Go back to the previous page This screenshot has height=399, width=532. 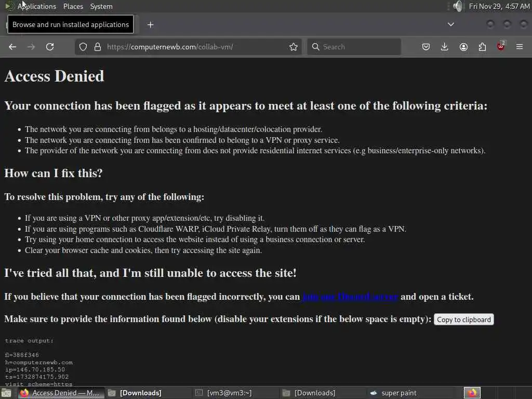12,47
